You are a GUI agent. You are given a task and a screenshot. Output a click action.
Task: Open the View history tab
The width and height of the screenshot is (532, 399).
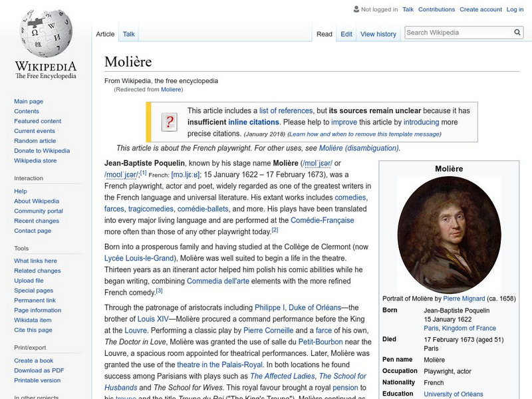tap(378, 34)
